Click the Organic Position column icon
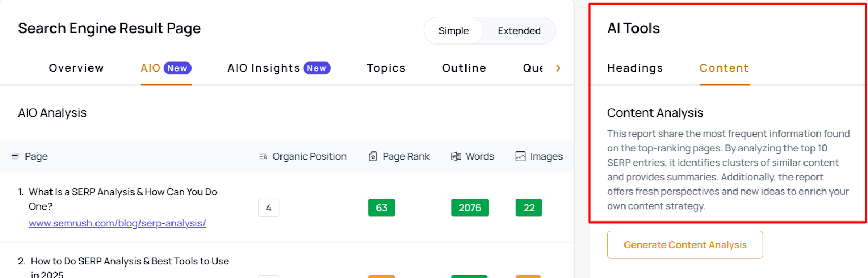Screen dimensions: 868x278 point(263,156)
